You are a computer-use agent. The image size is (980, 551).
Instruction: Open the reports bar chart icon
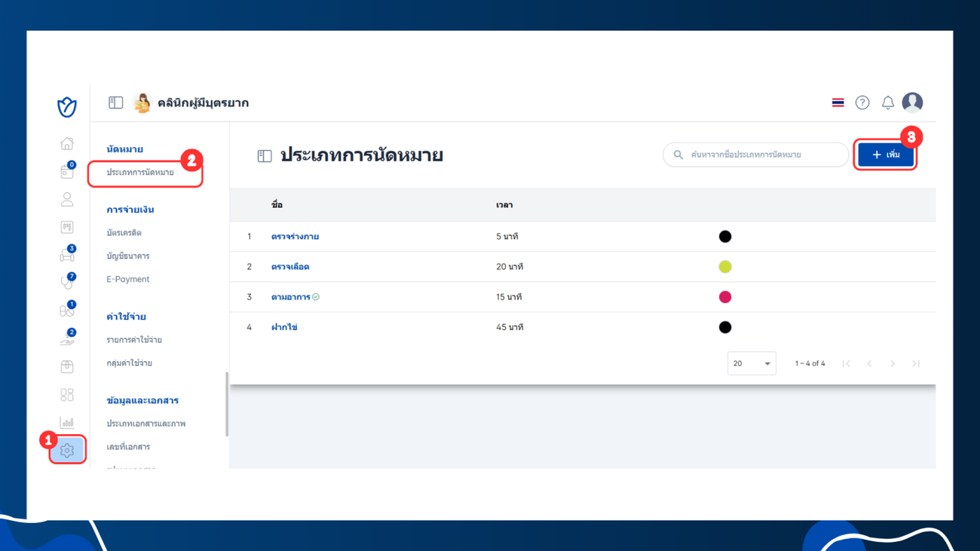(67, 422)
